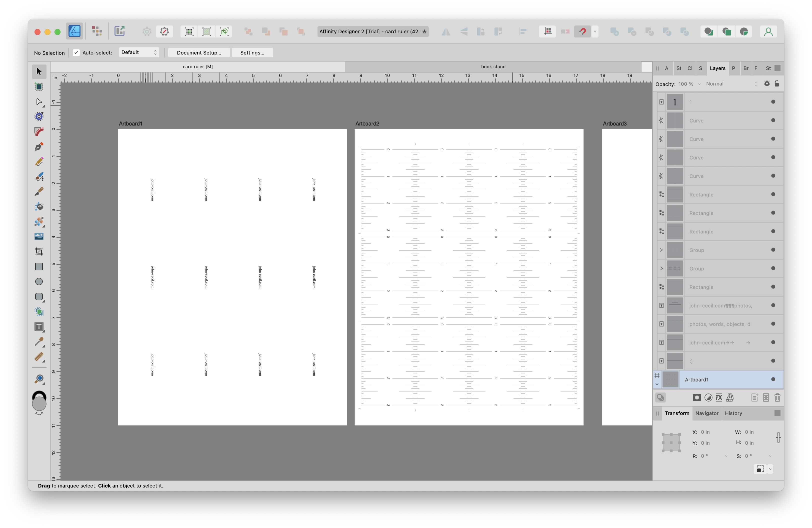Open the Auto-select Default dropdown

click(139, 52)
